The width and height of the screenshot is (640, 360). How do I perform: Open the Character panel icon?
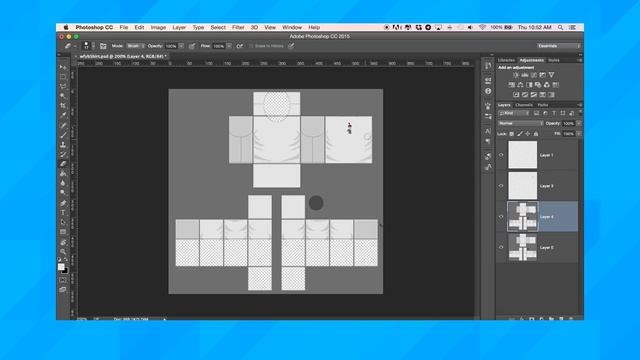pyautogui.click(x=488, y=131)
